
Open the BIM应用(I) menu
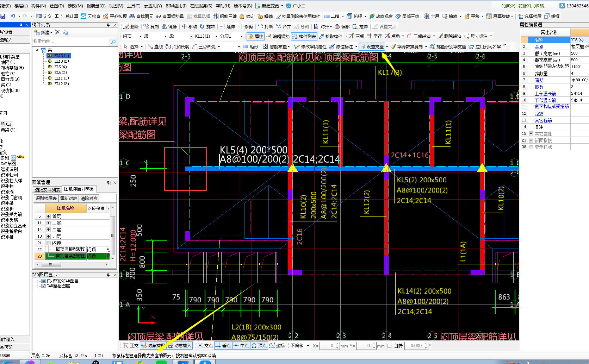click(x=176, y=6)
